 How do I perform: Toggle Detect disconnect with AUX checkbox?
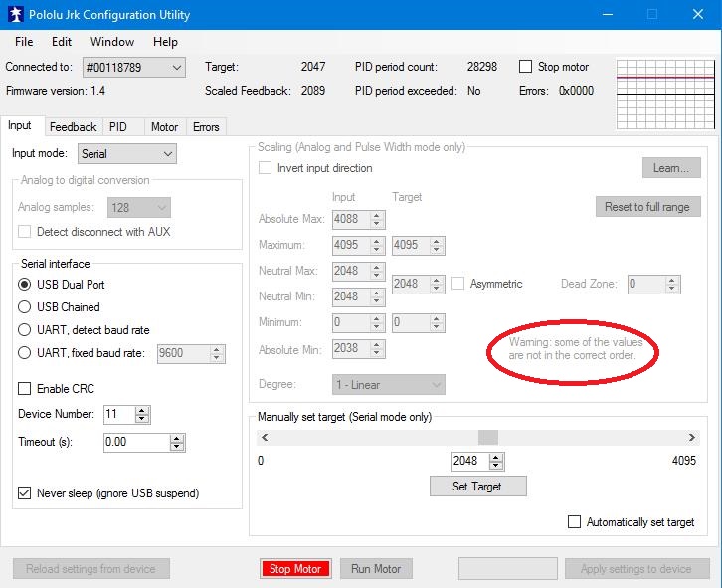(x=25, y=232)
